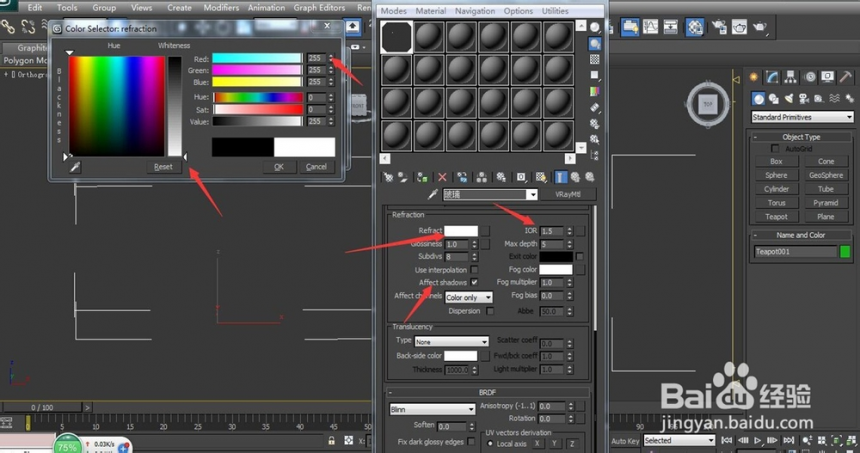Open Material Editor Utilities menu
The width and height of the screenshot is (860, 453).
pyautogui.click(x=555, y=11)
